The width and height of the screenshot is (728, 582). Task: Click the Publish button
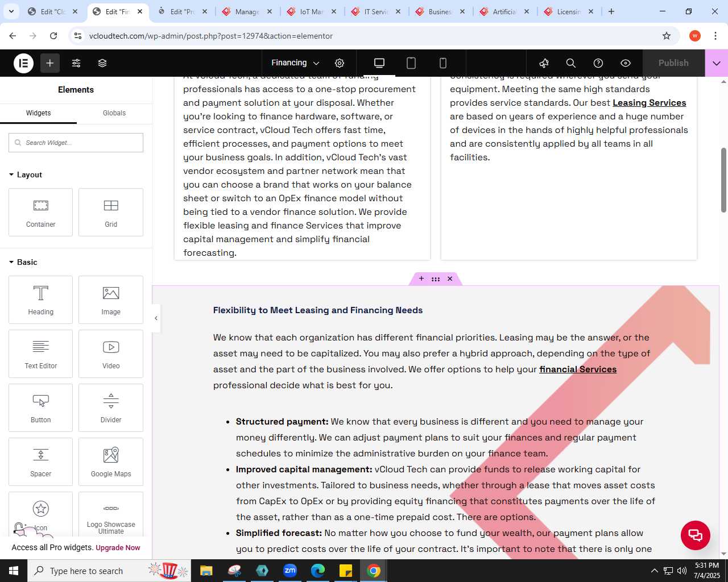[x=673, y=63]
